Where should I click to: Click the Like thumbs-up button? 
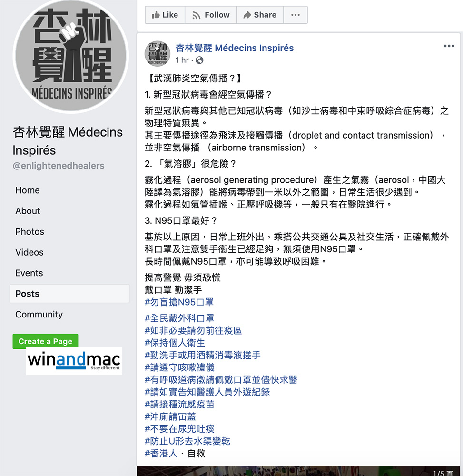coord(165,15)
